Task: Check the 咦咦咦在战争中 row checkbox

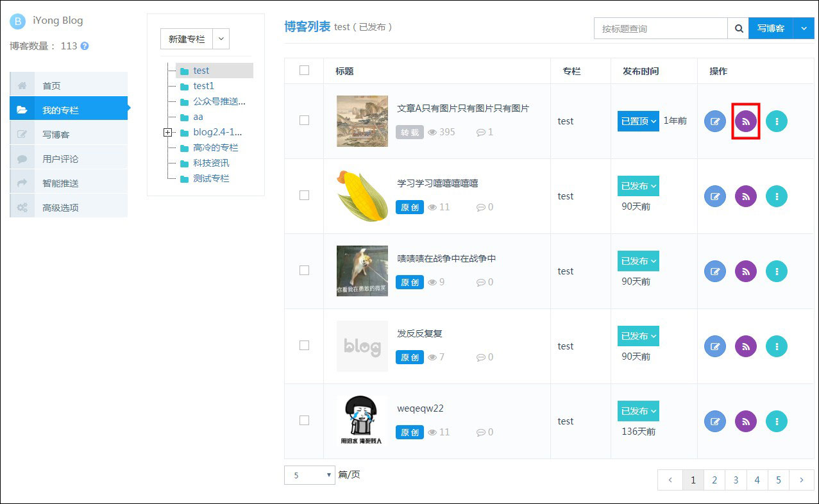Action: pyautogui.click(x=304, y=270)
